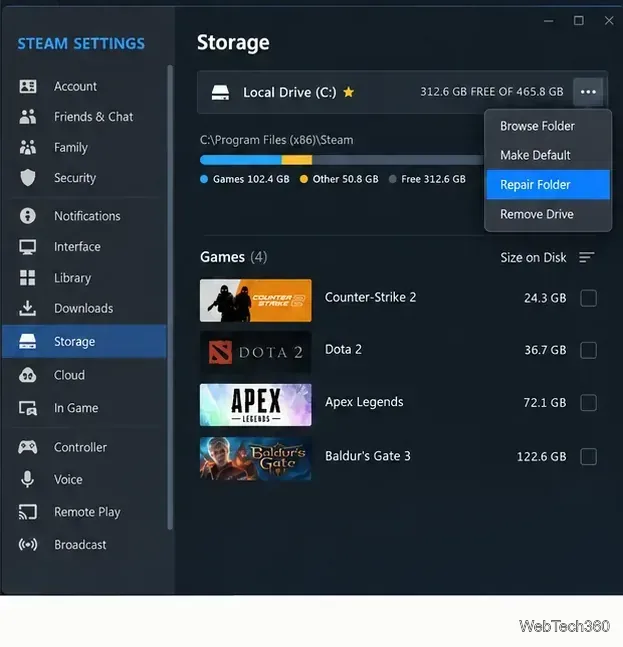The height and width of the screenshot is (647, 623).
Task: Click the blue Games 102.4 GB legend dot
Action: 204,179
